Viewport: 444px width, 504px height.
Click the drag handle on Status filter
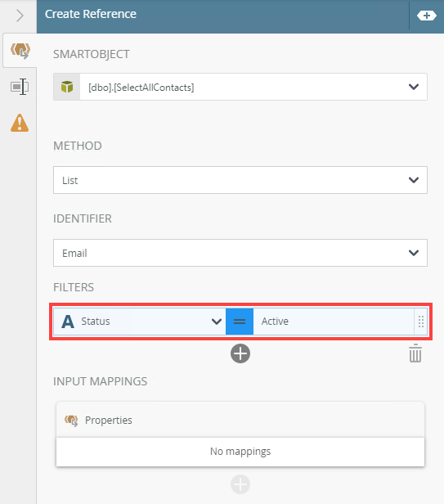point(421,322)
